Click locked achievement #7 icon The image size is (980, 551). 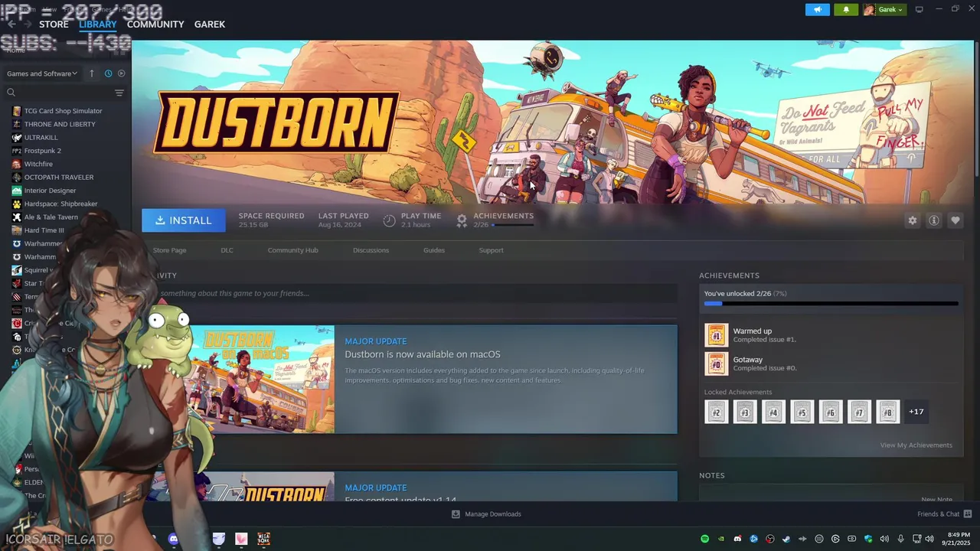(859, 412)
